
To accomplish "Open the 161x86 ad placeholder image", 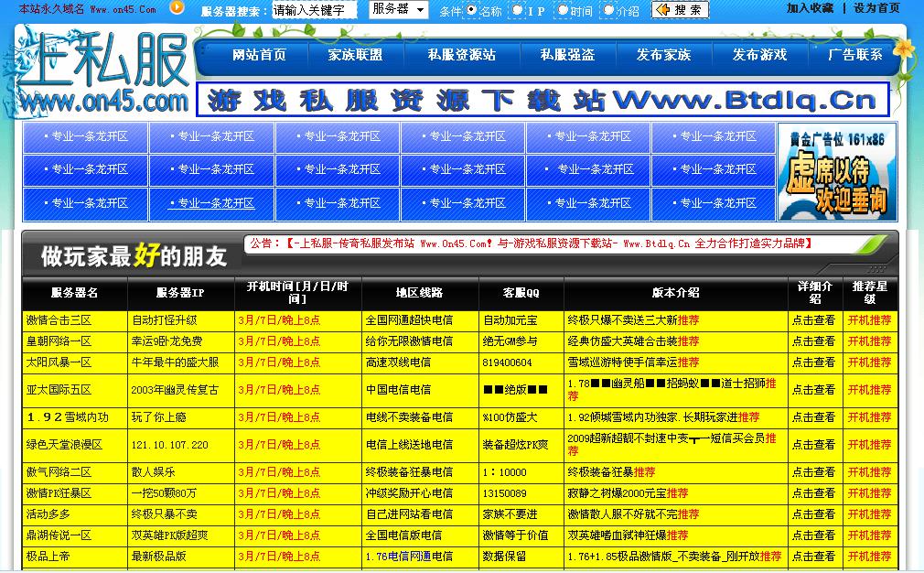I will click(x=836, y=172).
